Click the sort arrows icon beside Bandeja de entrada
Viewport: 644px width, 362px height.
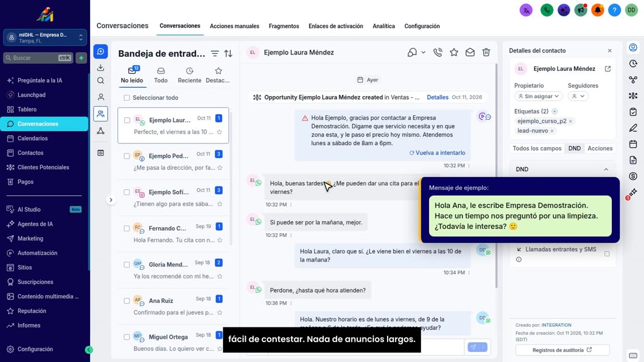pyautogui.click(x=228, y=53)
